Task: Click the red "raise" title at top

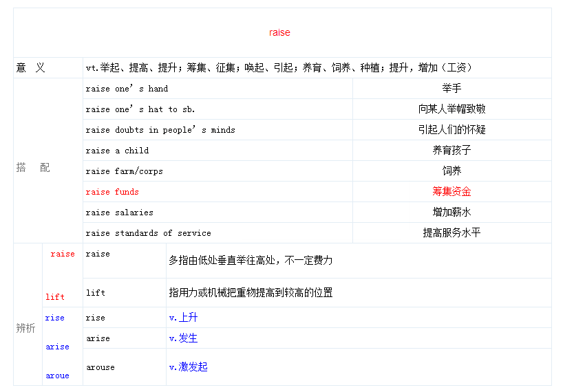Action: point(279,32)
